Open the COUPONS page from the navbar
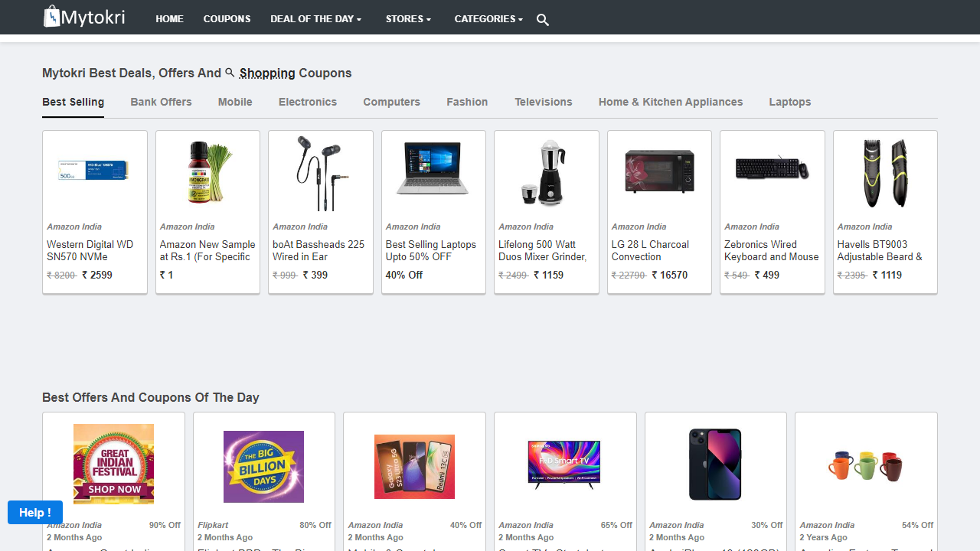 point(227,19)
